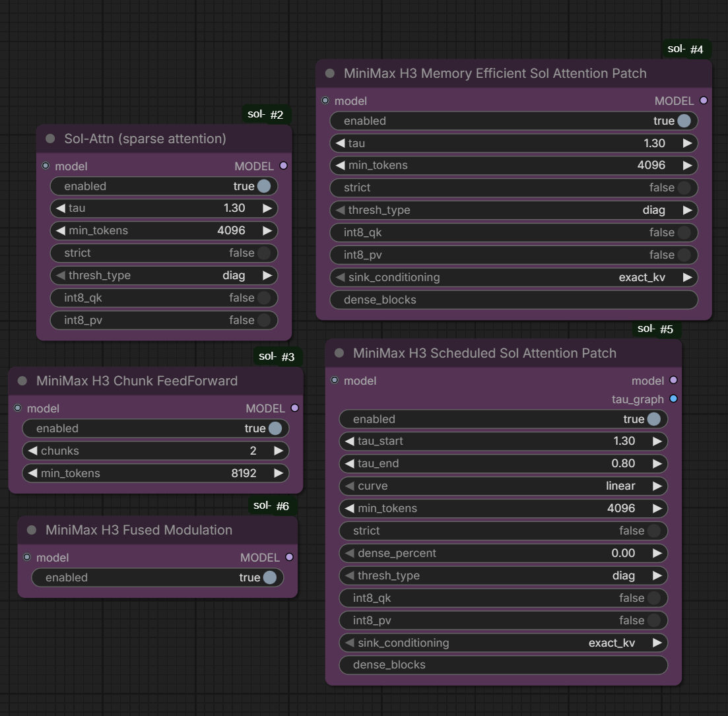The height and width of the screenshot is (716, 728).
Task: Increase tau_start on Scheduled node
Action: (657, 441)
